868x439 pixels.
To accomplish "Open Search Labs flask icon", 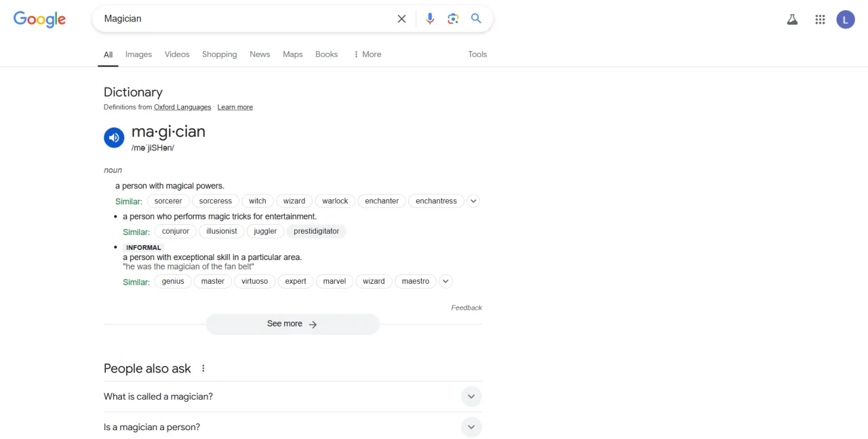I will 792,20.
